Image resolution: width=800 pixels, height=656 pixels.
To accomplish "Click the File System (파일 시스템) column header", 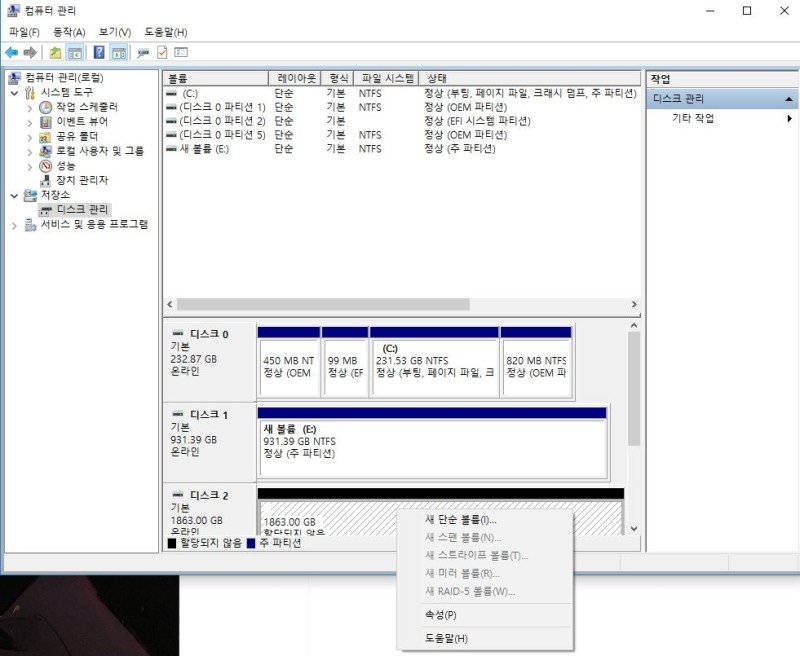I will (x=387, y=78).
